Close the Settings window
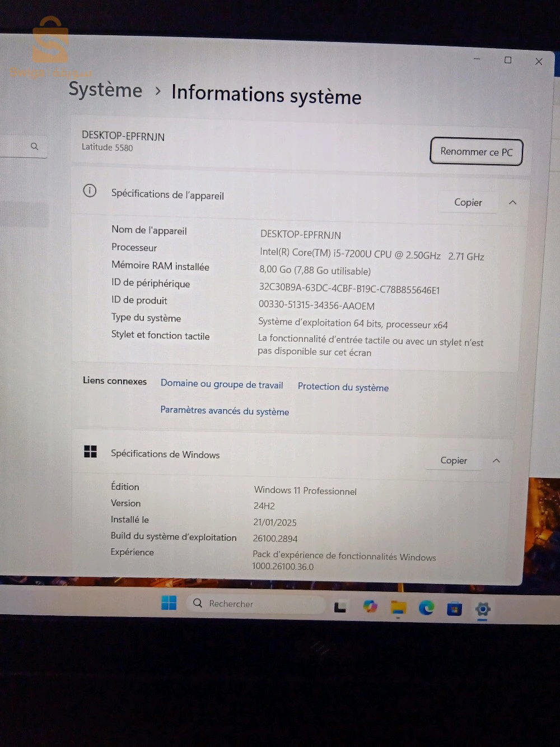 (539, 62)
